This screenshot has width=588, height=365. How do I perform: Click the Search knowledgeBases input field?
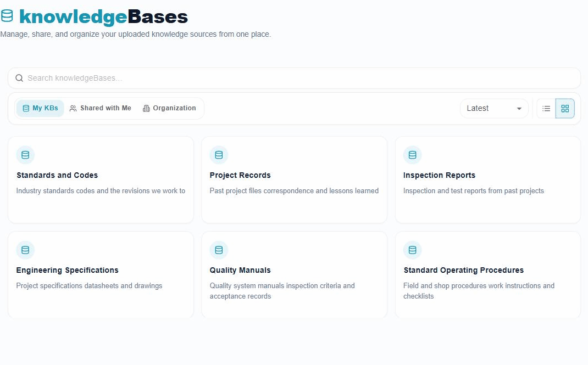(294, 78)
